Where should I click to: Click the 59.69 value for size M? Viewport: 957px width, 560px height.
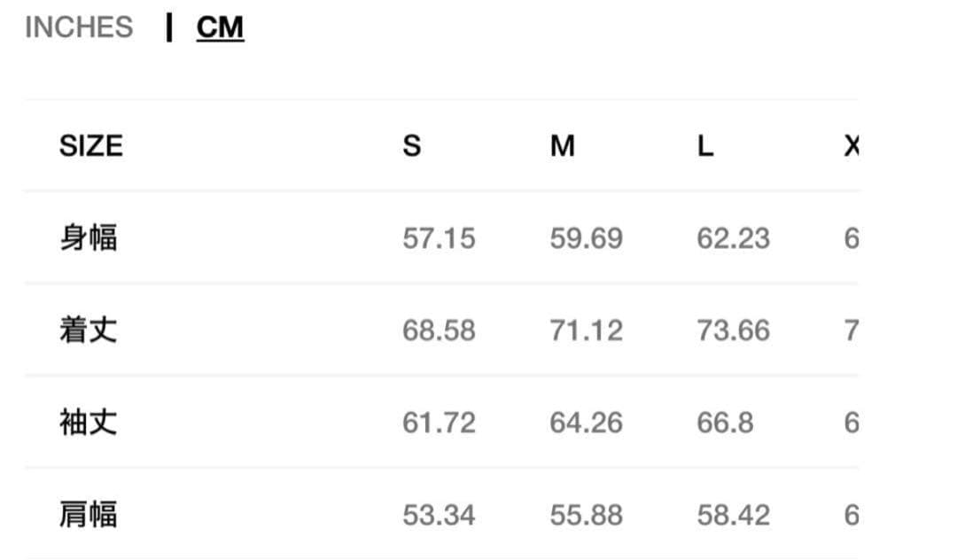coord(586,238)
